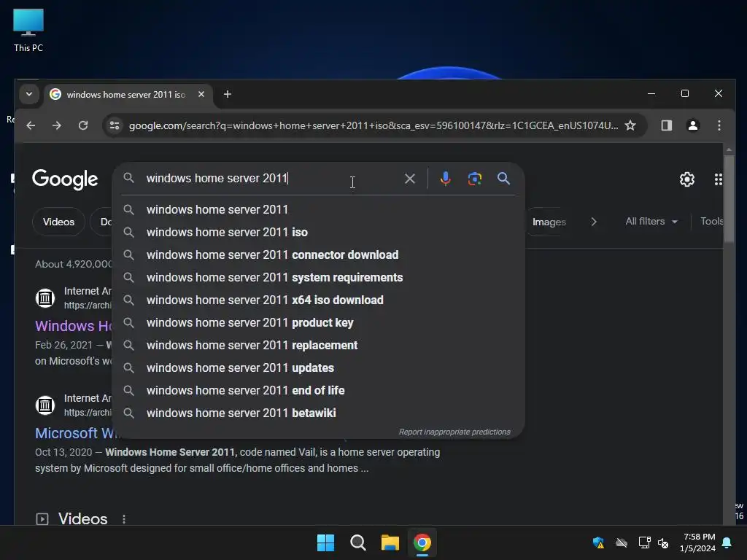
Task: Bookmark this page with star icon
Action: pyautogui.click(x=630, y=125)
